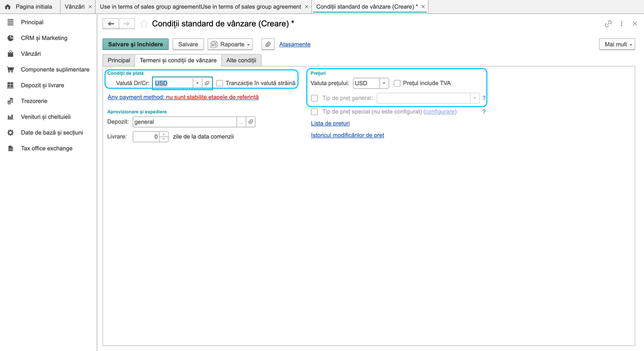Image resolution: width=644 pixels, height=351 pixels.
Task: Open the Depozit warehouse record icon
Action: 250,122
